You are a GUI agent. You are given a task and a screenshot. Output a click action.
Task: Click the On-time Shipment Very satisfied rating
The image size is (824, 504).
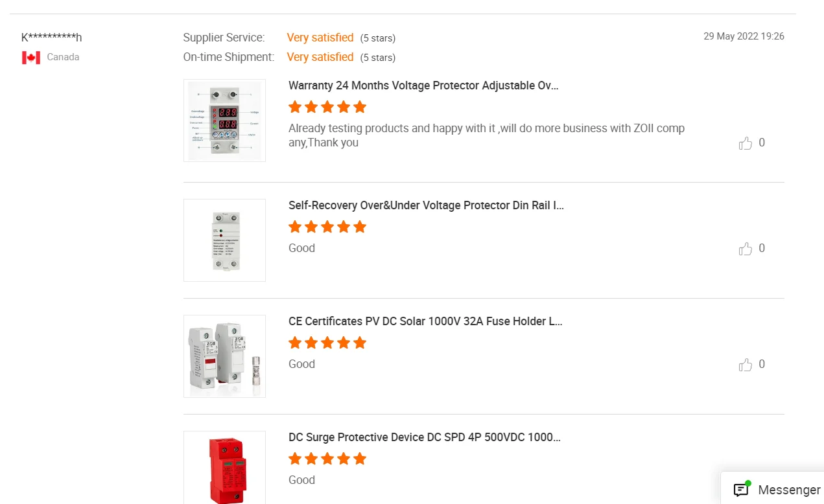pos(320,57)
